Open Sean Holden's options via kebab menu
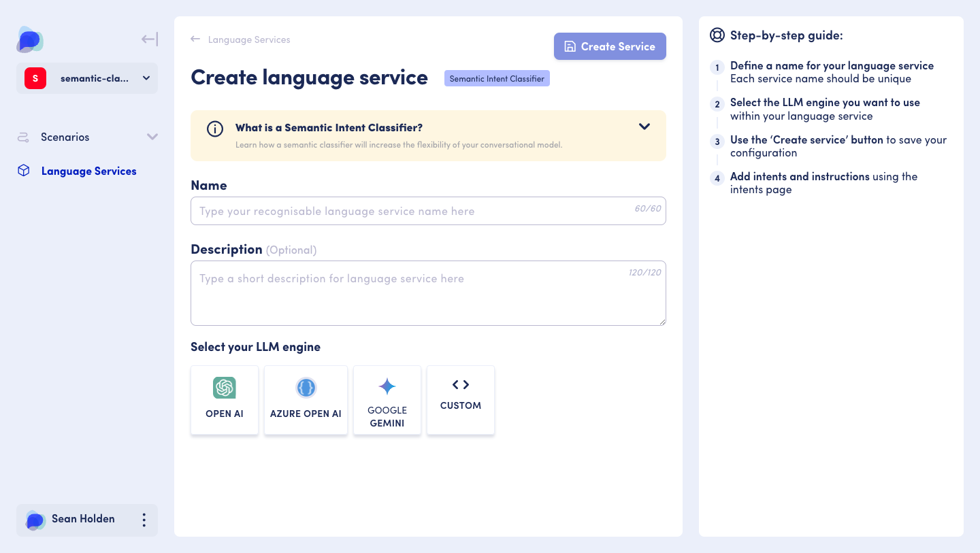 click(144, 520)
